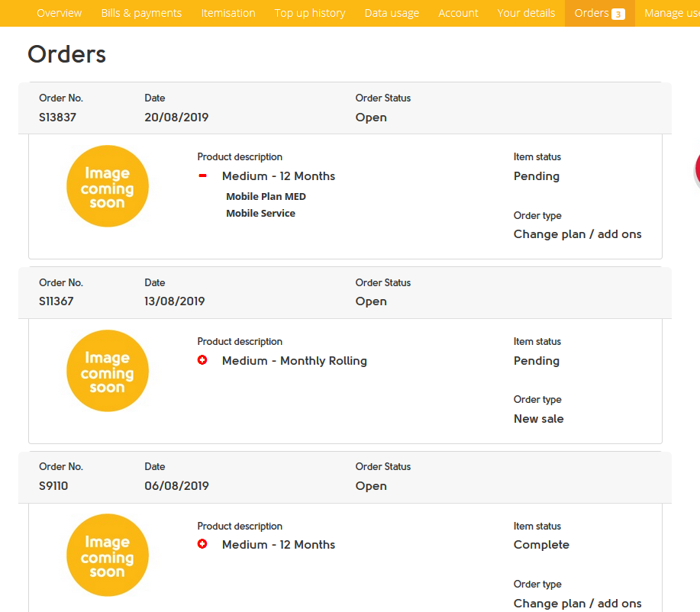
Task: Click the placeholder image for order S13837
Action: [x=107, y=186]
